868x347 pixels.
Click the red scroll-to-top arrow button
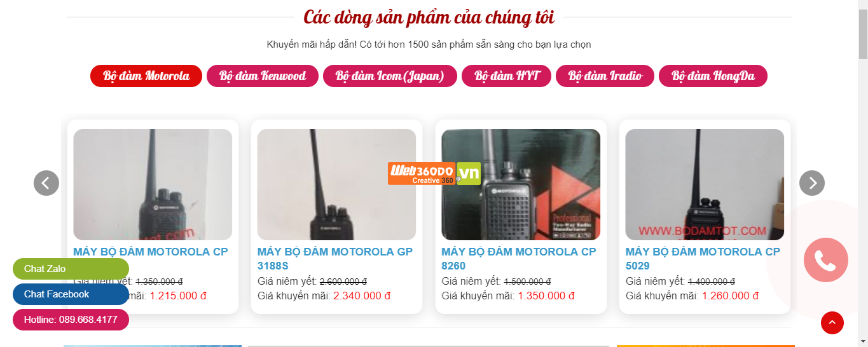pos(832,322)
